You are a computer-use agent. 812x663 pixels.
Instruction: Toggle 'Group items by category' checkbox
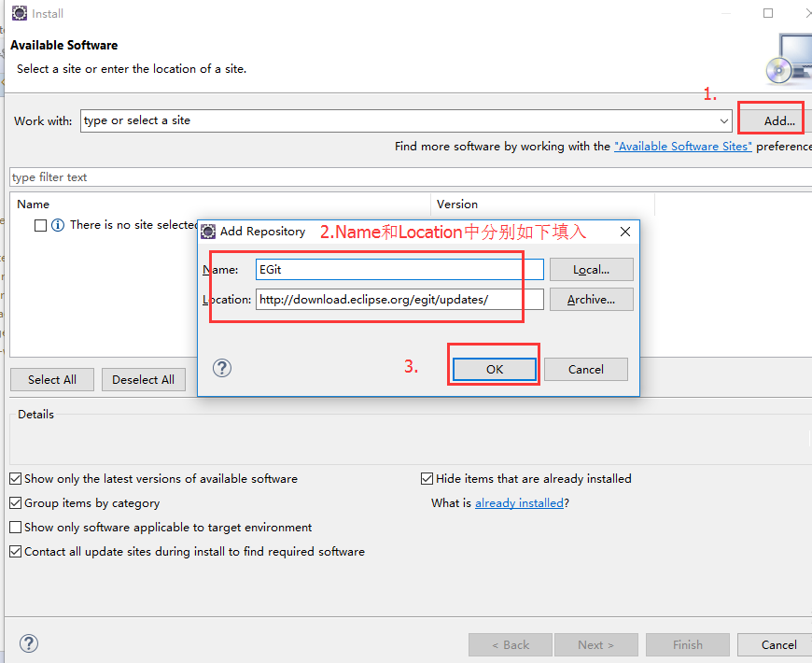pos(16,503)
